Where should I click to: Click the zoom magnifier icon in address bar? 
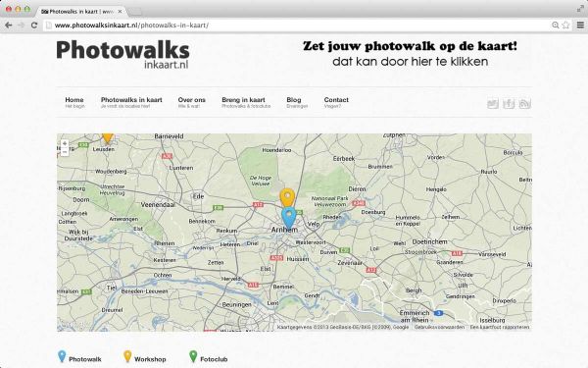click(x=556, y=26)
